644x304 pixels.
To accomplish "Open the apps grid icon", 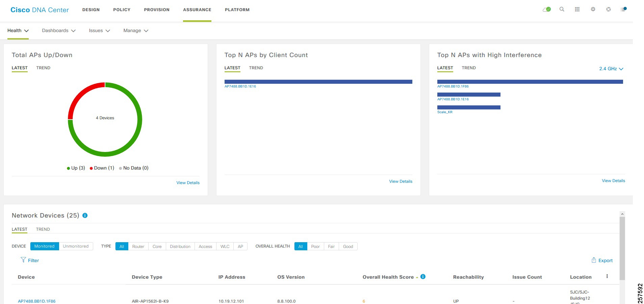I will 577,9.
